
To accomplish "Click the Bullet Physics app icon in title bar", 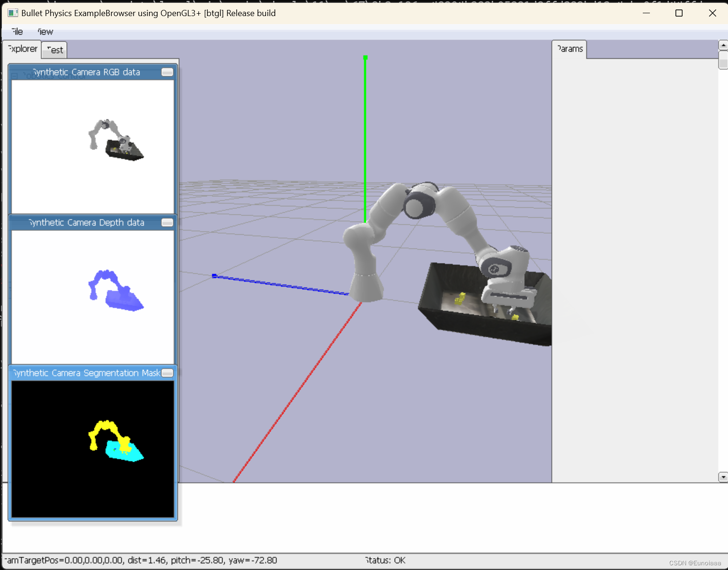I will pos(13,13).
